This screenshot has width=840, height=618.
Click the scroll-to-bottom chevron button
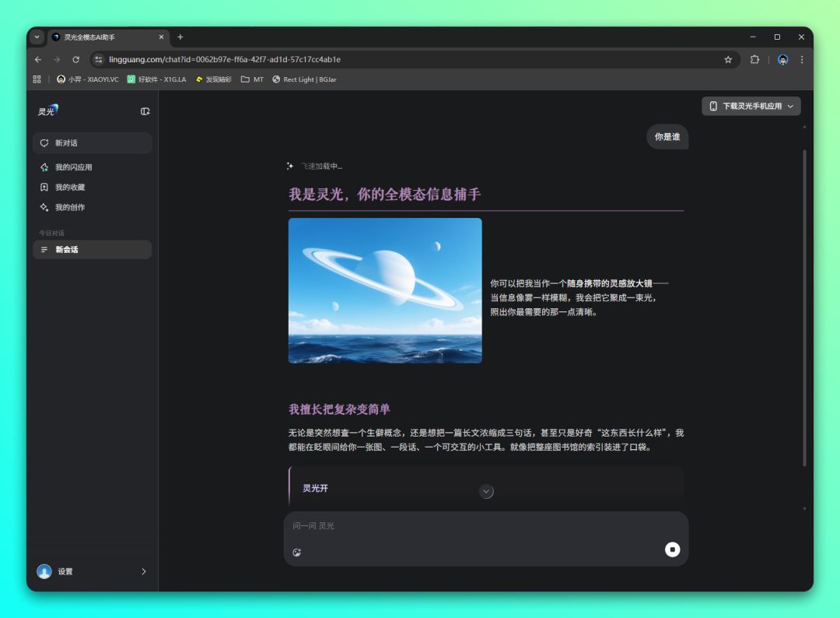[486, 491]
